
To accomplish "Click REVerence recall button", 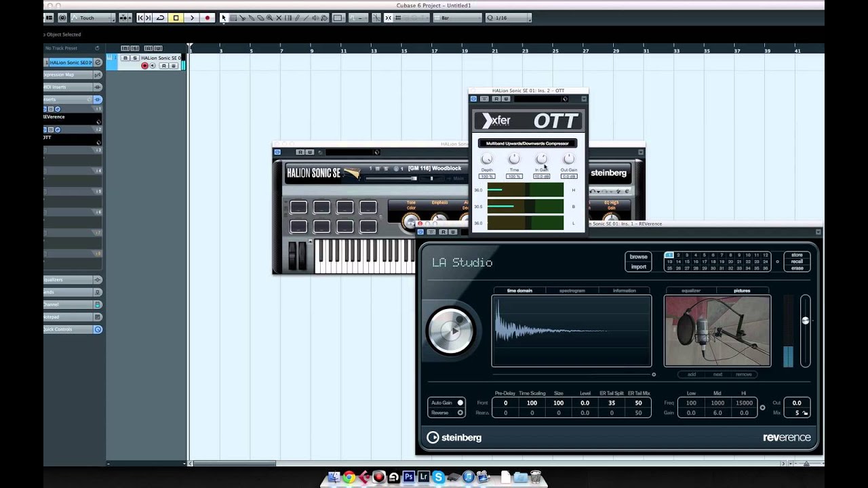I will (x=797, y=262).
